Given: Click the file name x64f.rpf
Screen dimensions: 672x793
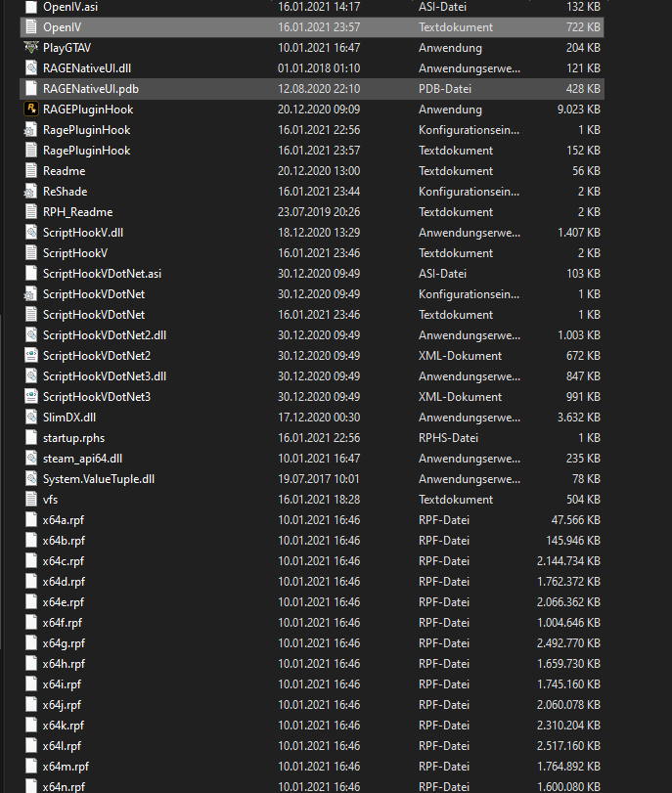Looking at the screenshot, I should 63,623.
